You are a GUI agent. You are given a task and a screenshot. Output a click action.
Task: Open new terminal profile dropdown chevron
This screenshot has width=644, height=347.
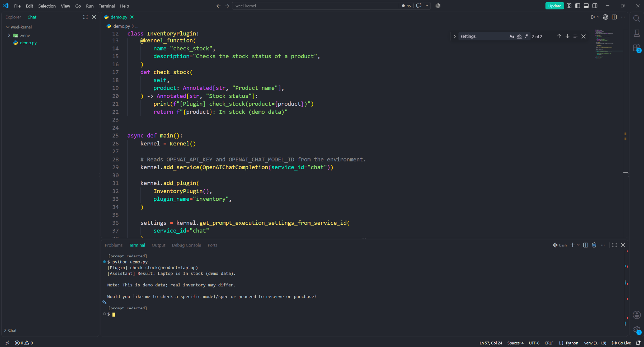coord(578,245)
